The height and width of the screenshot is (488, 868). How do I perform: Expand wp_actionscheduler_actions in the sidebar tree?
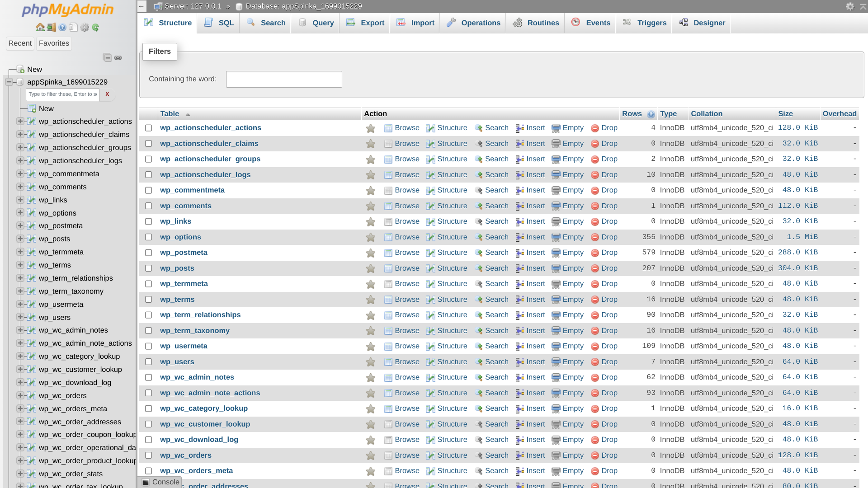[20, 121]
